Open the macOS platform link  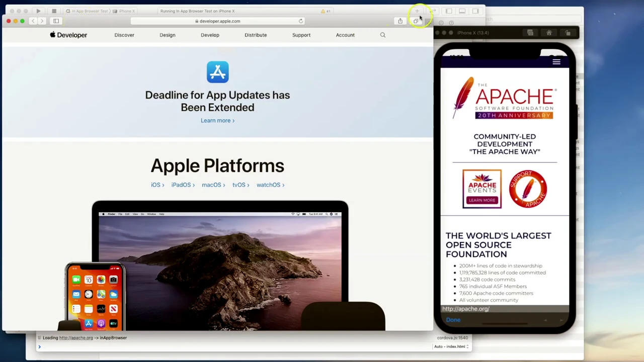click(213, 185)
